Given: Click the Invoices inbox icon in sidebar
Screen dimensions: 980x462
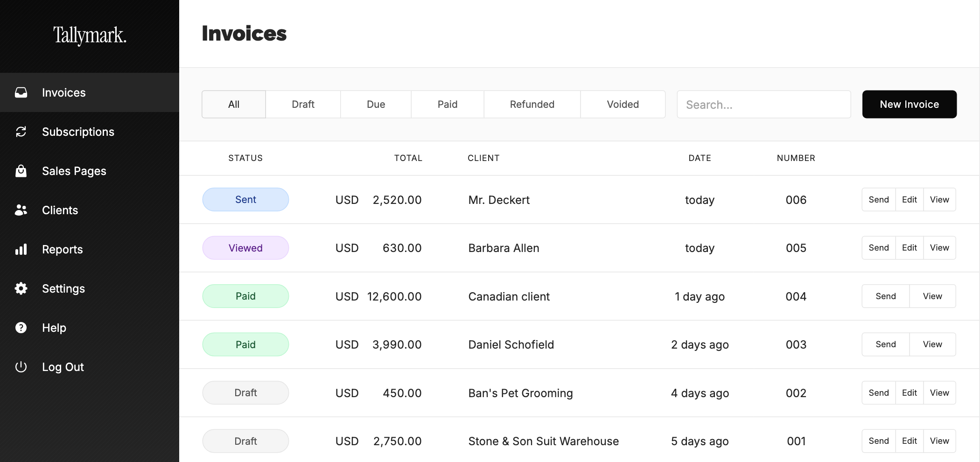Looking at the screenshot, I should 21,92.
